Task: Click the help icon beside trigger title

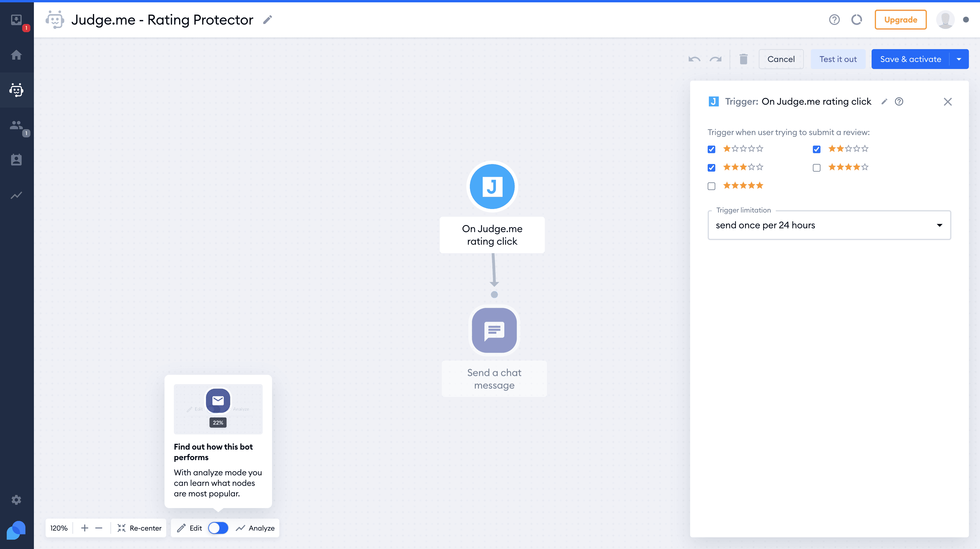Action: [x=898, y=102]
